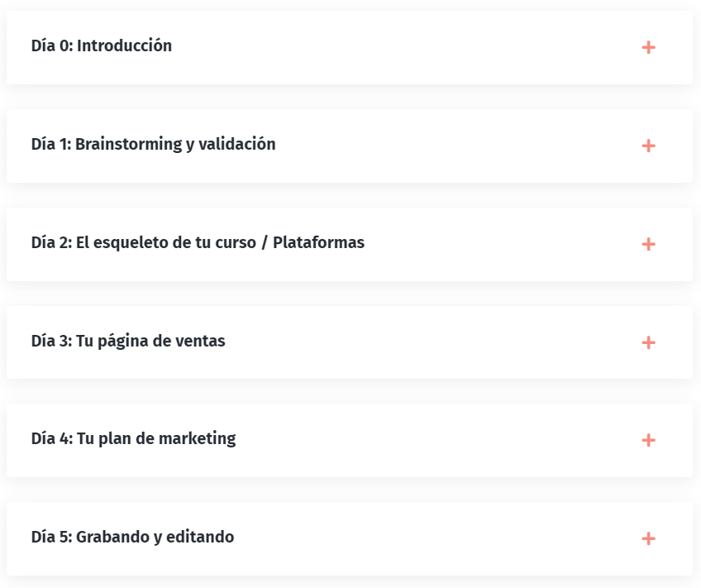Click the plus icon in the Día 2 row
The height and width of the screenshot is (588, 701).
coord(648,244)
